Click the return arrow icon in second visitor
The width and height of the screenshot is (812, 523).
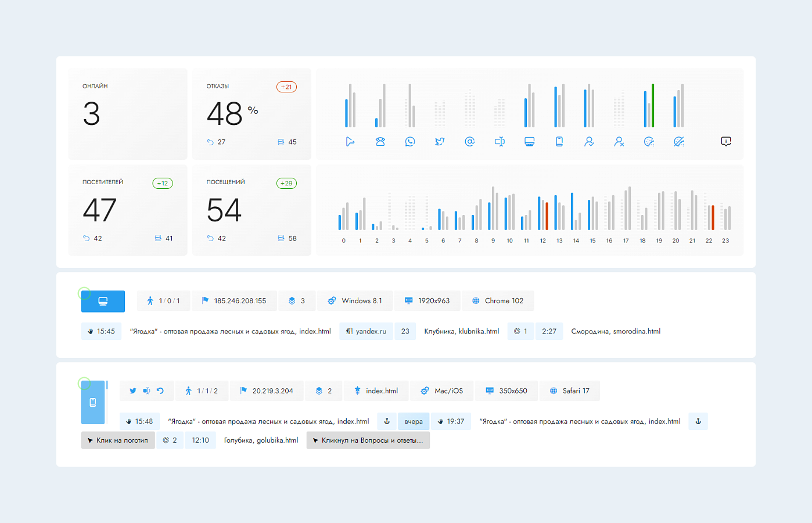160,391
